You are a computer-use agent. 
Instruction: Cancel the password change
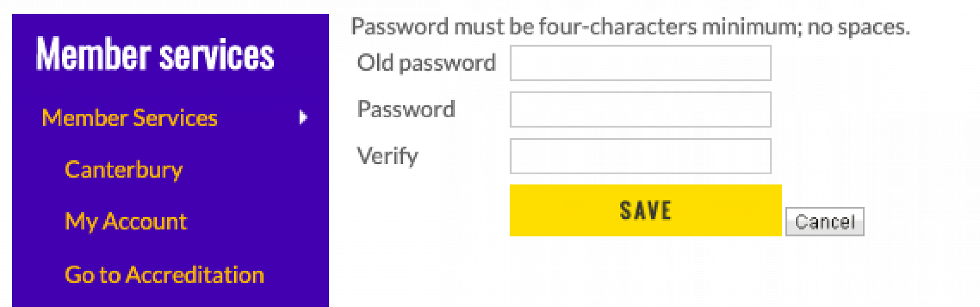(x=825, y=222)
